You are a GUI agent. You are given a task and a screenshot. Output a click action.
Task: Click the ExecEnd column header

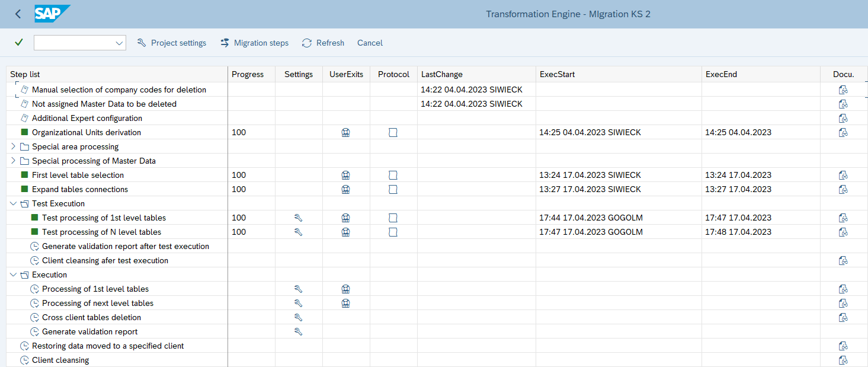pos(761,74)
